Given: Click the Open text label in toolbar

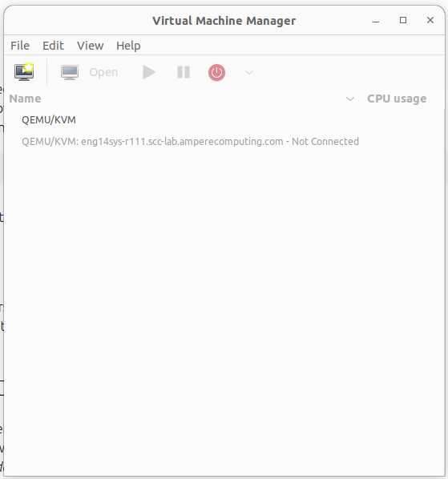Looking at the screenshot, I should click(x=103, y=72).
